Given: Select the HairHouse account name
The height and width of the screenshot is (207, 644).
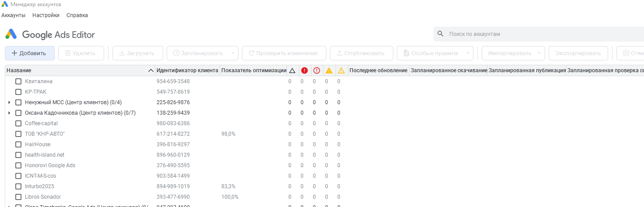Looking at the screenshot, I should (x=38, y=144).
